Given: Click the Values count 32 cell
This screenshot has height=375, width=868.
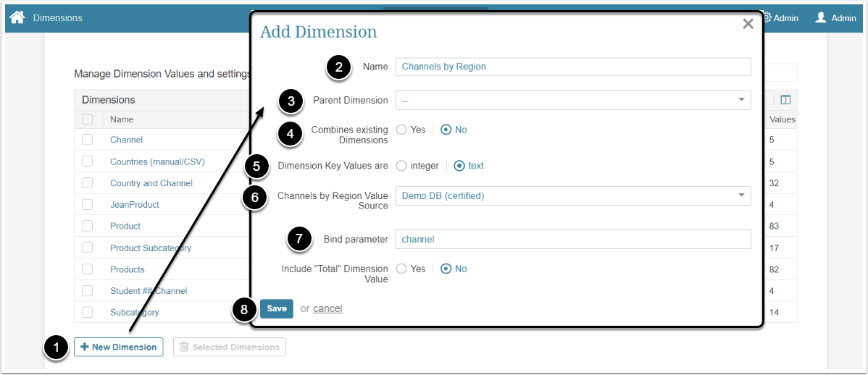Looking at the screenshot, I should tap(774, 183).
